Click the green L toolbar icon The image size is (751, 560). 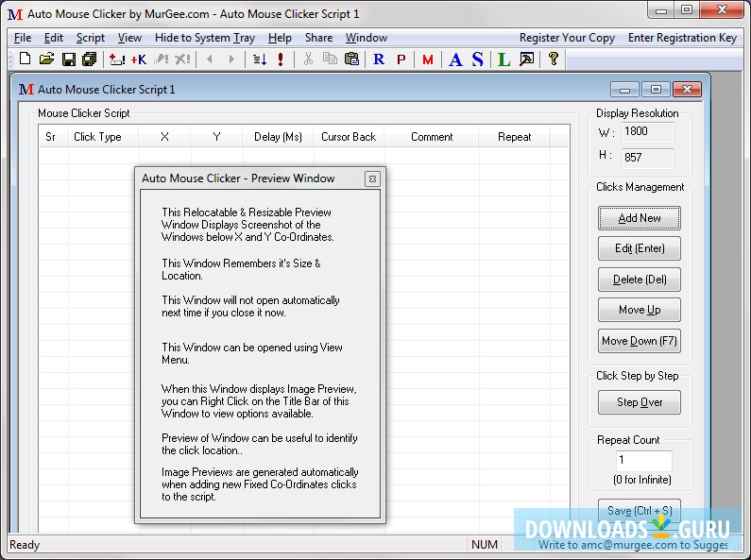(x=504, y=59)
